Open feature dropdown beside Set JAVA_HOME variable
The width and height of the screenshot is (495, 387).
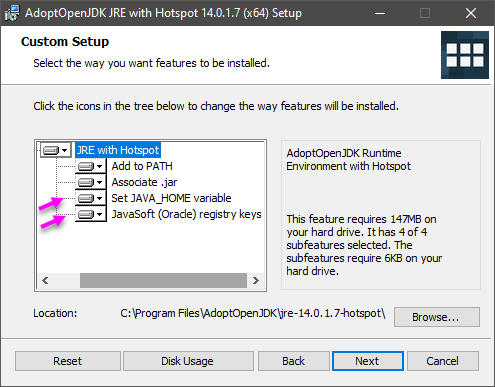[91, 198]
